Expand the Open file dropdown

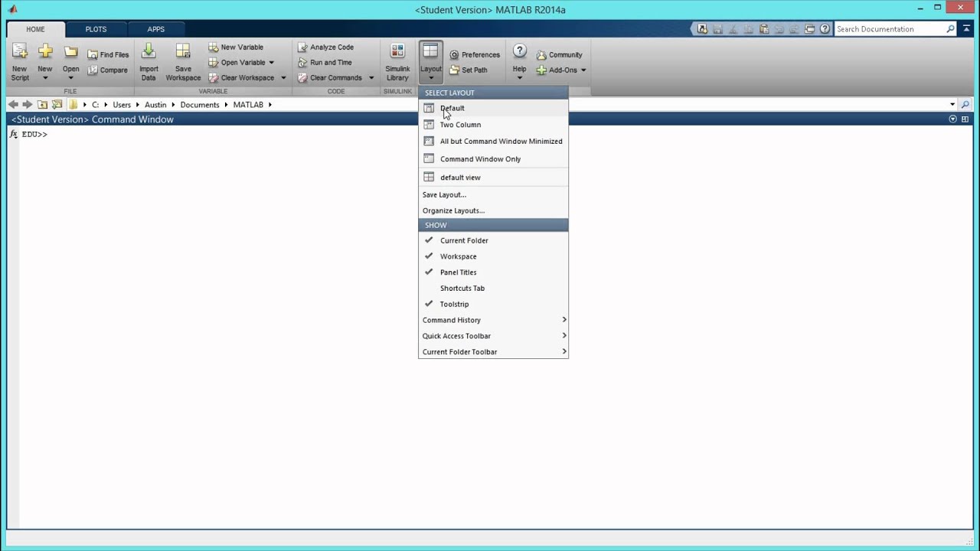70,77
